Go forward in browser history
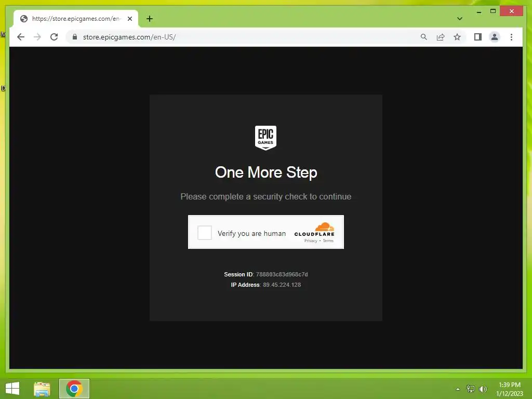 click(37, 37)
